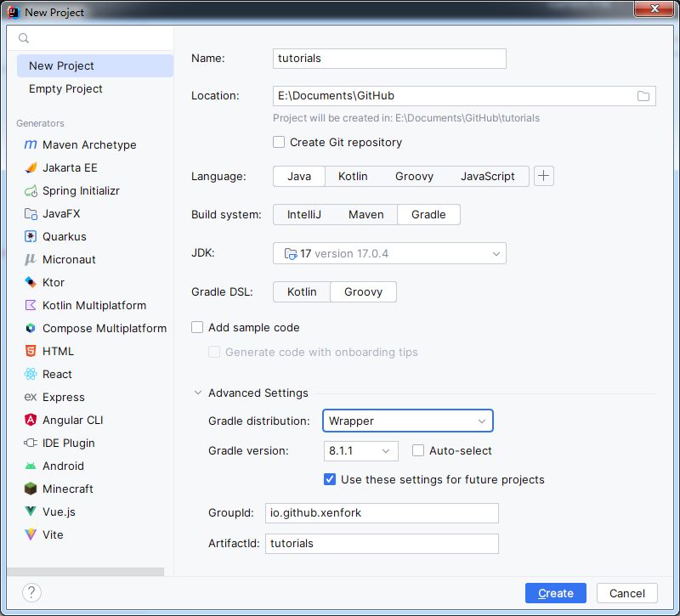
Task: Enable Create Git repository checkbox
Action: click(x=279, y=142)
